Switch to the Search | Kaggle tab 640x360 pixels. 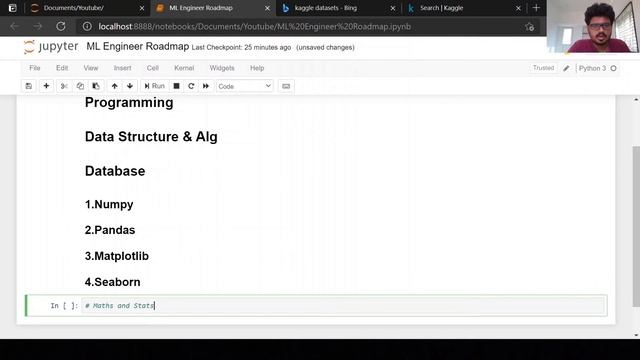pos(464,8)
